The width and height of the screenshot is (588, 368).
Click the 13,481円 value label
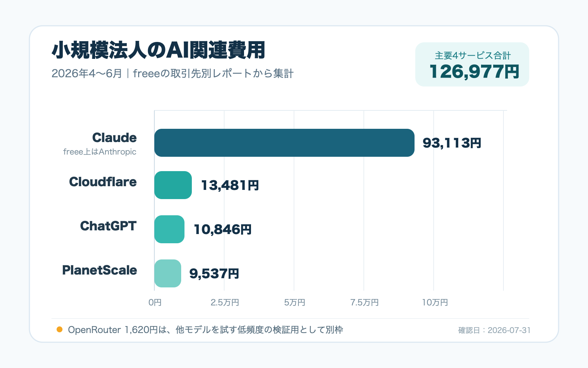pyautogui.click(x=230, y=185)
